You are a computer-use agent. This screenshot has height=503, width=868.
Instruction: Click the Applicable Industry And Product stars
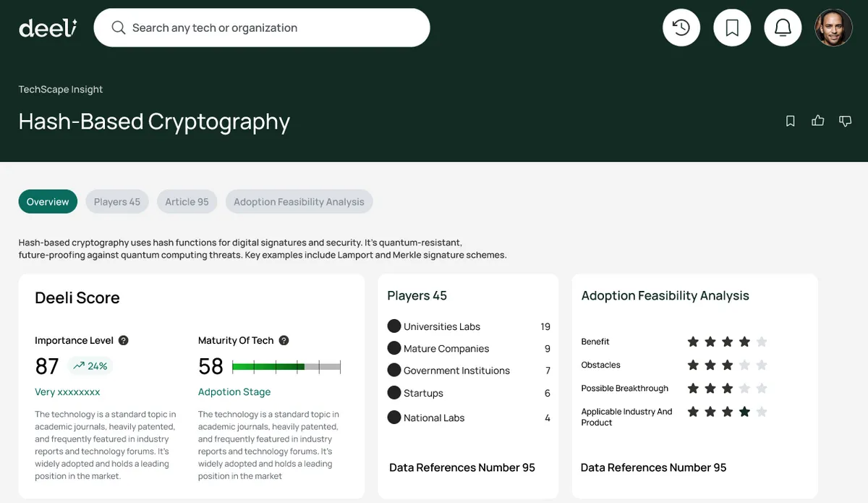(727, 412)
